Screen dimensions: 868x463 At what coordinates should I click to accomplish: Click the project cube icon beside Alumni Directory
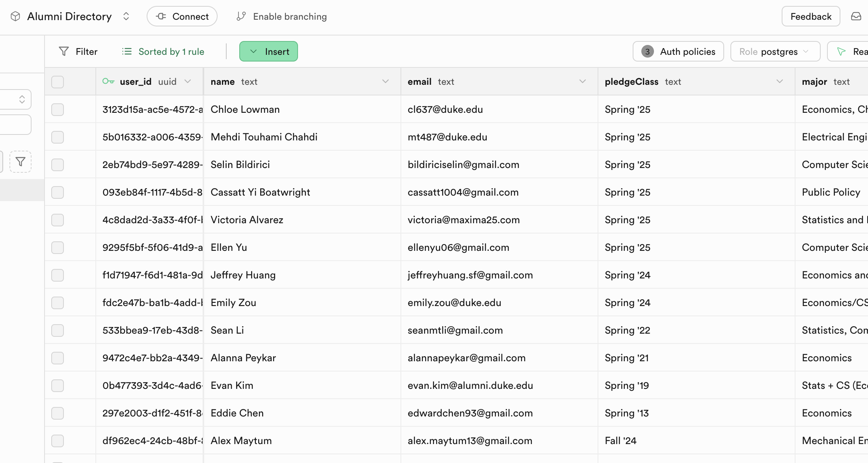(15, 16)
